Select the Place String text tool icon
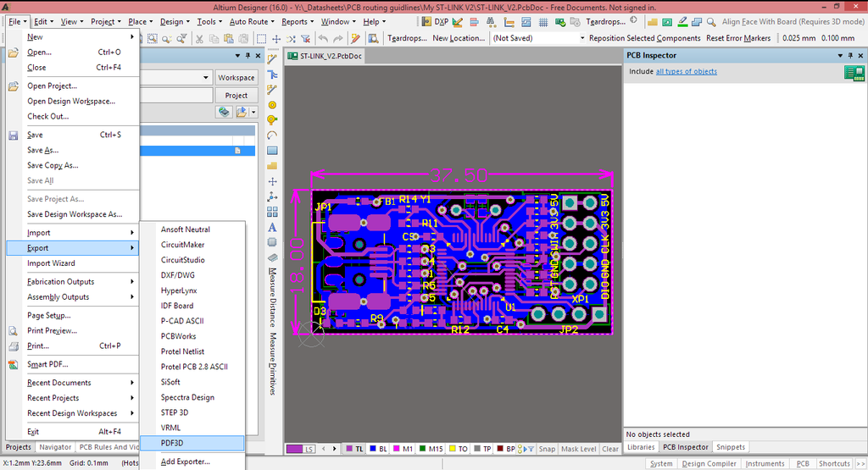 coord(272,227)
